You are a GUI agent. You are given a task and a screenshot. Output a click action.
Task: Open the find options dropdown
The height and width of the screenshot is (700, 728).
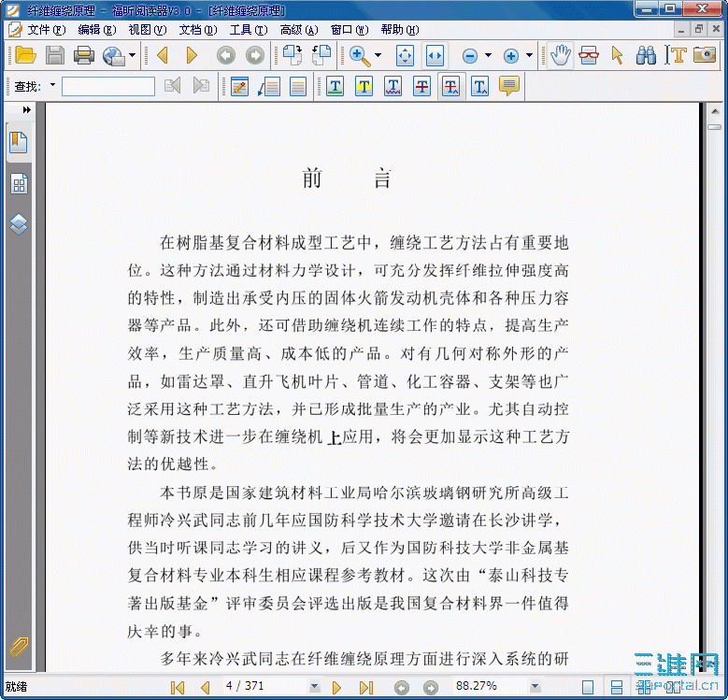coord(52,85)
